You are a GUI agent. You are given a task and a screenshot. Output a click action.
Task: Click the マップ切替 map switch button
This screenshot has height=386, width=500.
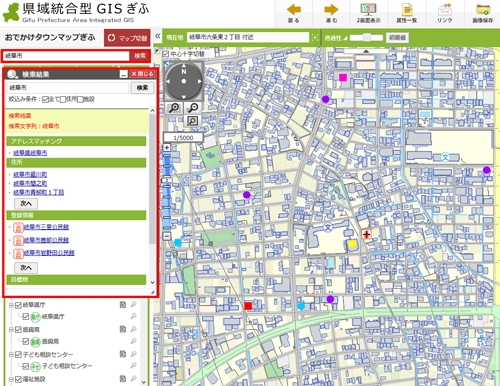(x=127, y=38)
